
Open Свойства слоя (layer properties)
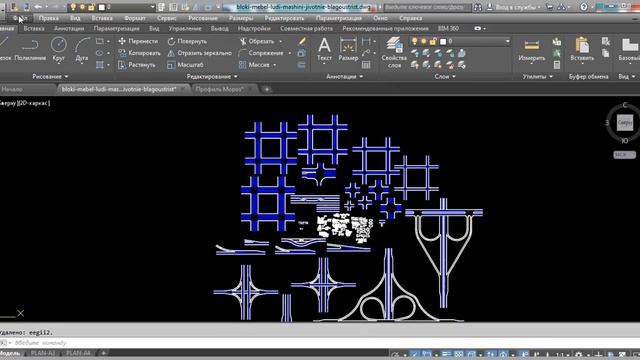(394, 52)
